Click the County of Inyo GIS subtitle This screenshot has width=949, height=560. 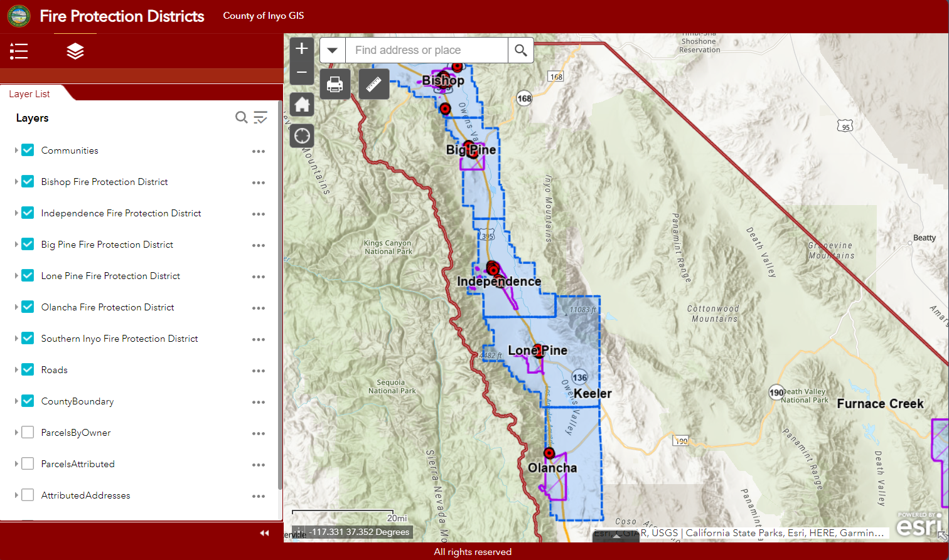[x=264, y=16]
